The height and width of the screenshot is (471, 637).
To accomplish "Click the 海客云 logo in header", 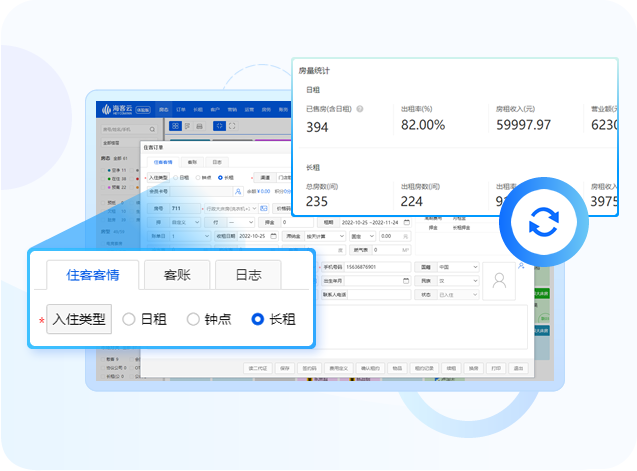I will coord(115,109).
